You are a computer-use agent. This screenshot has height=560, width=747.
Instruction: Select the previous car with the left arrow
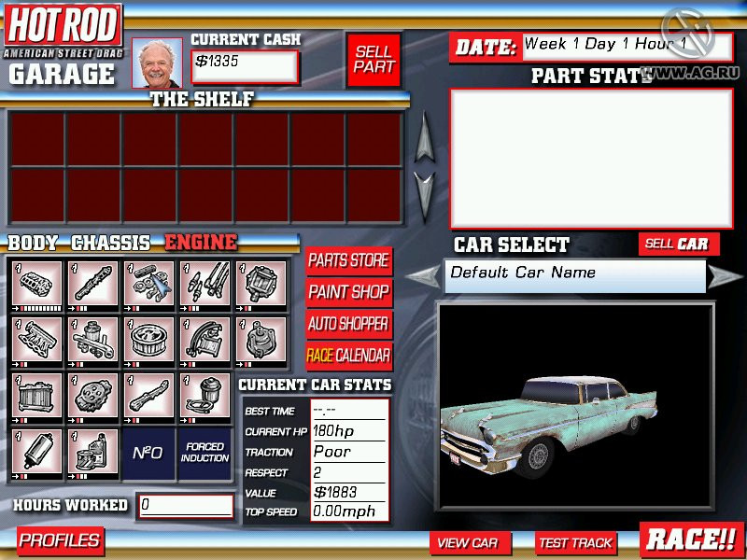click(423, 275)
